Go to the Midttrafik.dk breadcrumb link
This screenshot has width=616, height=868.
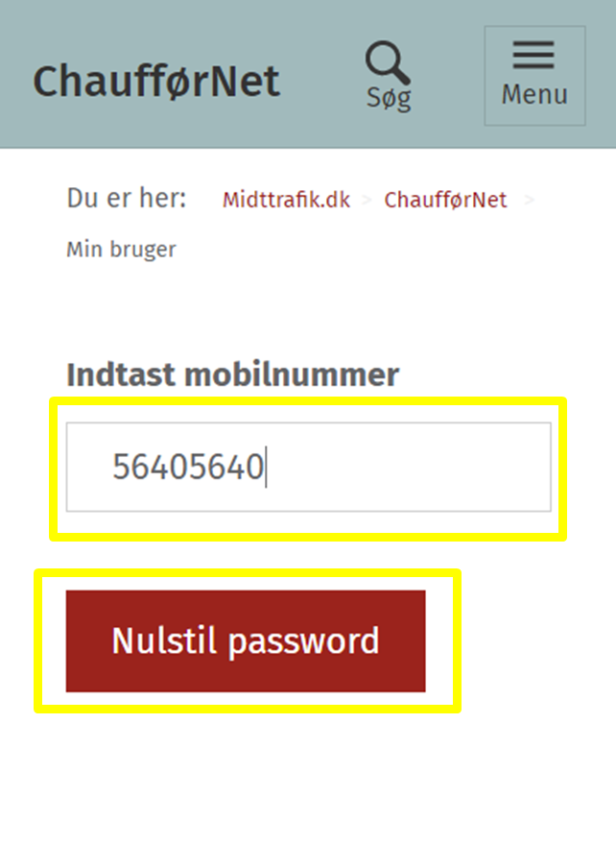[287, 200]
